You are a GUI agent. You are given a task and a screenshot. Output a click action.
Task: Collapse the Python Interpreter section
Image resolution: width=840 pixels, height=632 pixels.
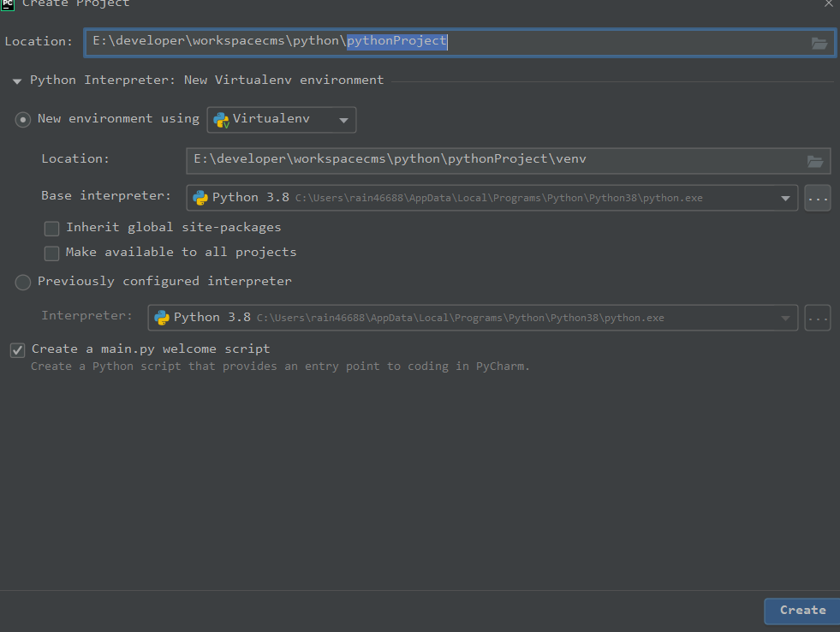click(17, 80)
